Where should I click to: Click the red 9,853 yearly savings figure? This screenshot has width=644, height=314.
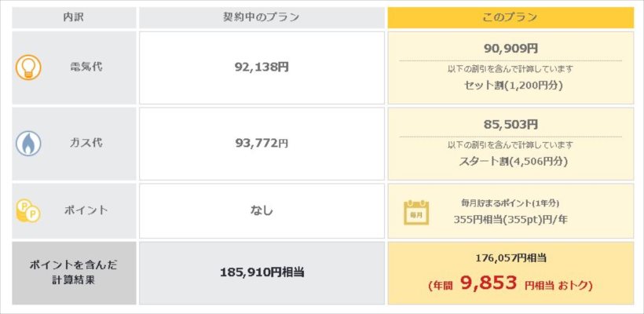click(x=488, y=283)
